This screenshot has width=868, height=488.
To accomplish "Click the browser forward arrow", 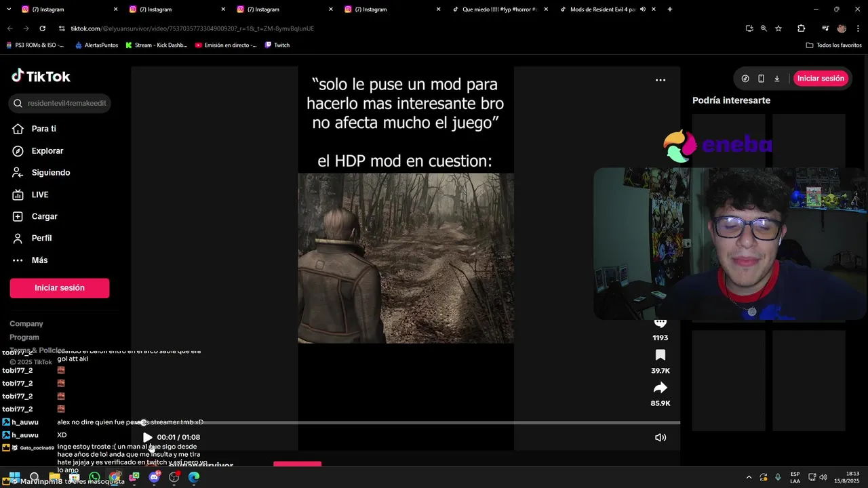I will 26,28.
